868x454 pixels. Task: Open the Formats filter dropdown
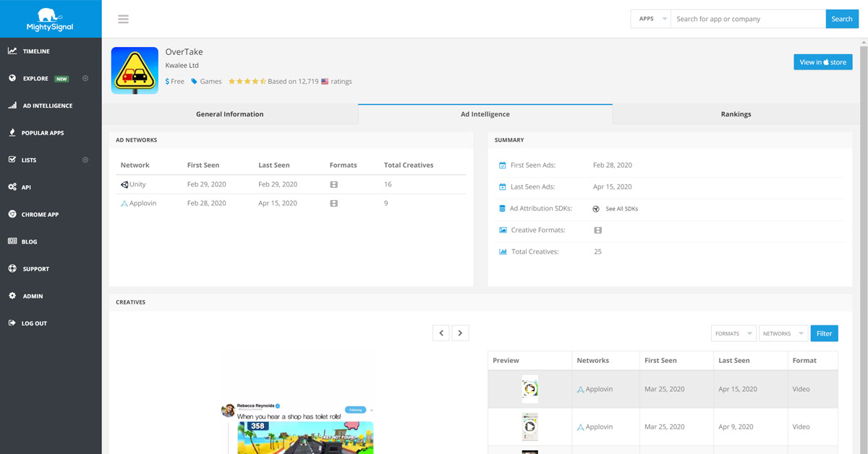733,333
